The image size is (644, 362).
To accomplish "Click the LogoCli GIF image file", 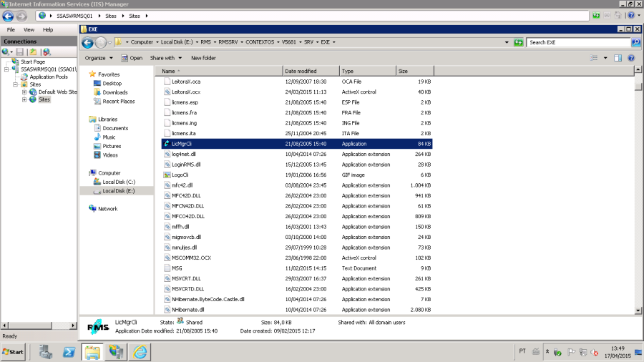I will (180, 175).
